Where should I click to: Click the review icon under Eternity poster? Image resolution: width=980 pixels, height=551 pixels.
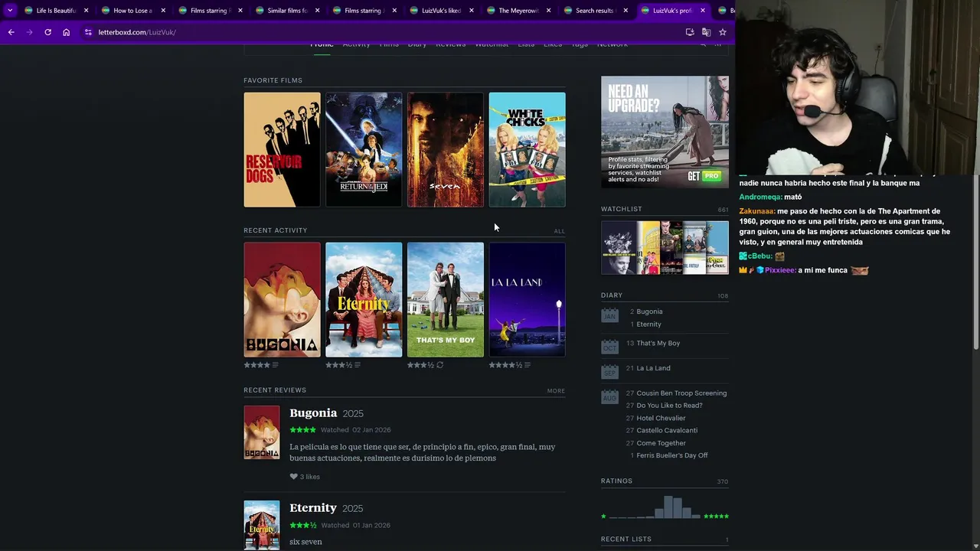358,365
